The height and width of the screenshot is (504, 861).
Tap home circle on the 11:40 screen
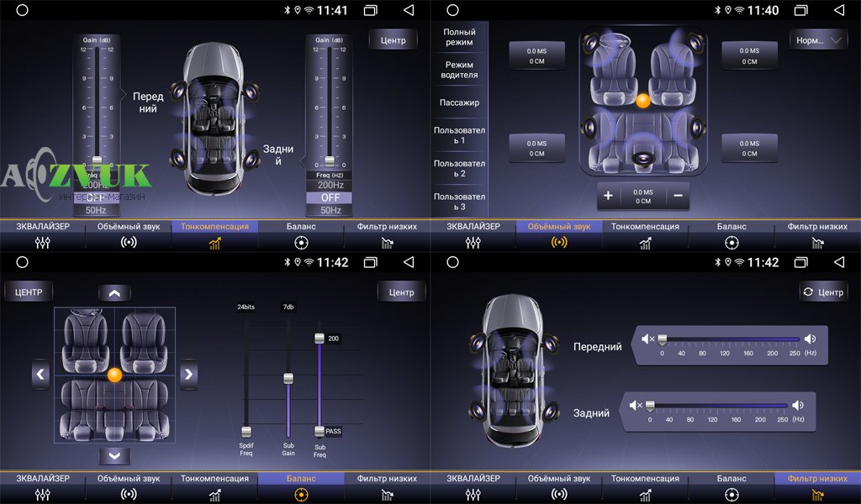(452, 10)
